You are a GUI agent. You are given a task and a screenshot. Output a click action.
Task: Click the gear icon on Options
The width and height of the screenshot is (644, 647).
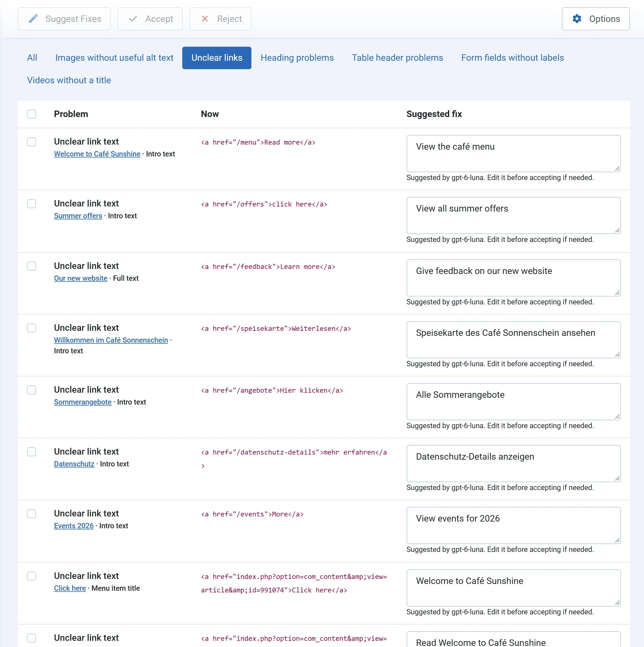577,19
